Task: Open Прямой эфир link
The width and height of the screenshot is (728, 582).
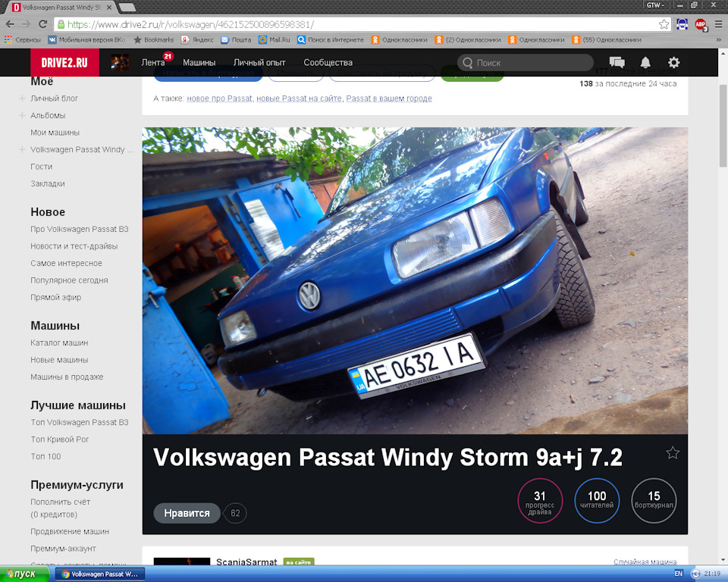Action: point(55,298)
